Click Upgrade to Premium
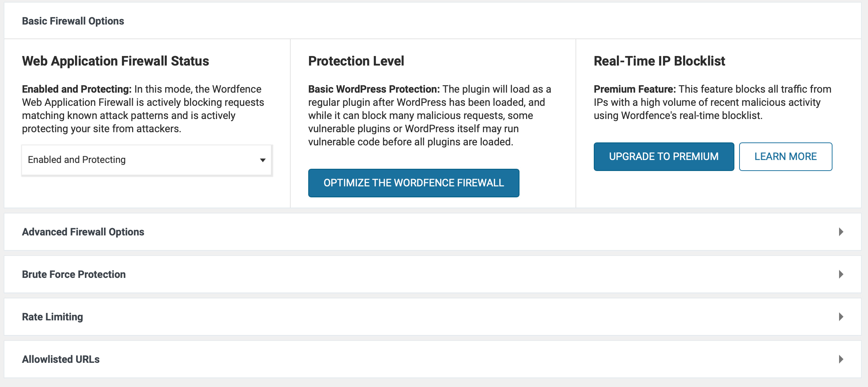868x387 pixels. (664, 156)
